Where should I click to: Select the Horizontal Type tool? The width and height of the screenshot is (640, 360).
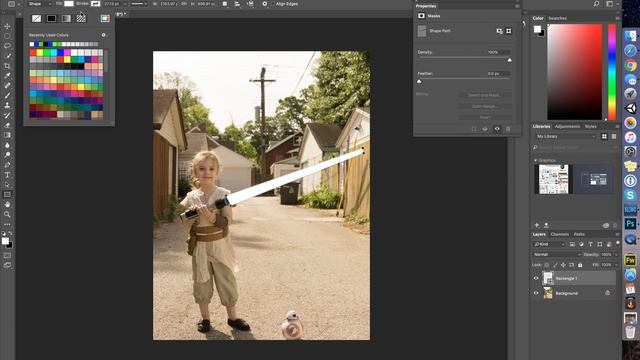point(7,175)
